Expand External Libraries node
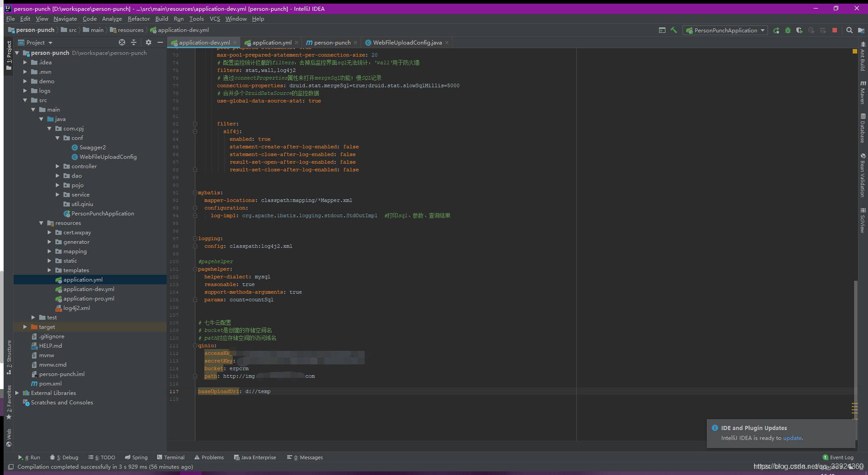868x475 pixels. pos(17,393)
